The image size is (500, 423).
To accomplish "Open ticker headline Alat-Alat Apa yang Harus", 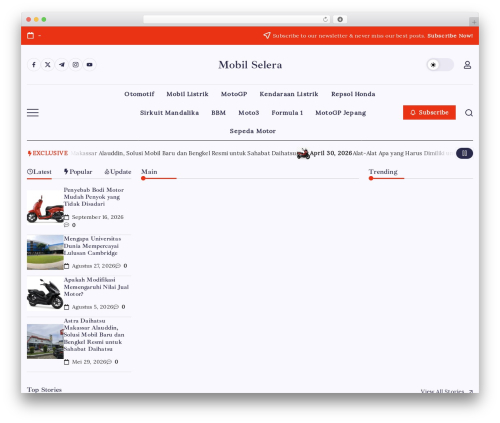I will click(x=403, y=153).
